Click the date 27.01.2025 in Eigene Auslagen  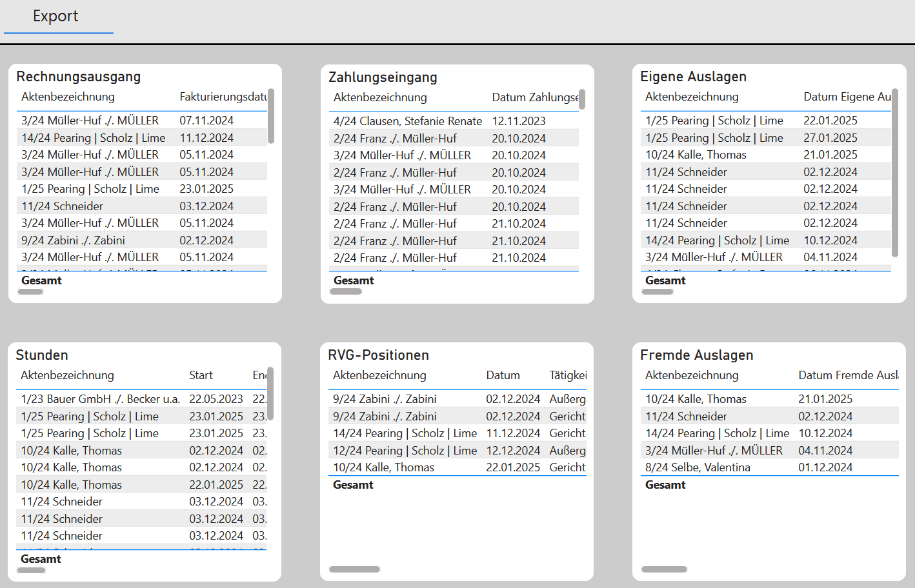(830, 138)
